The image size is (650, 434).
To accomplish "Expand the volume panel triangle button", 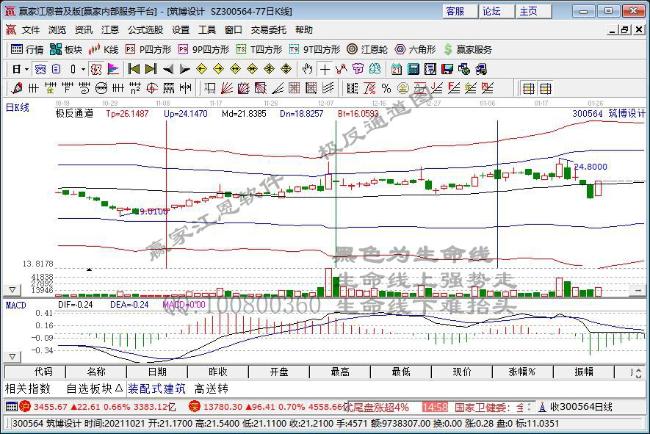I will 12,289.
